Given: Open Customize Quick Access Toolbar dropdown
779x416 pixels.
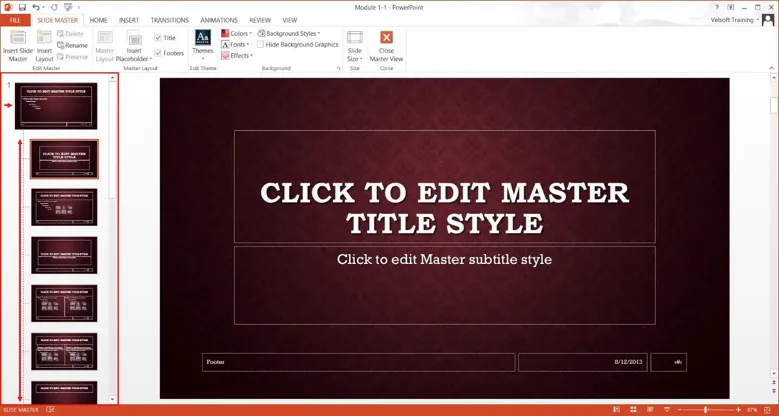Looking at the screenshot, I should click(78, 7).
